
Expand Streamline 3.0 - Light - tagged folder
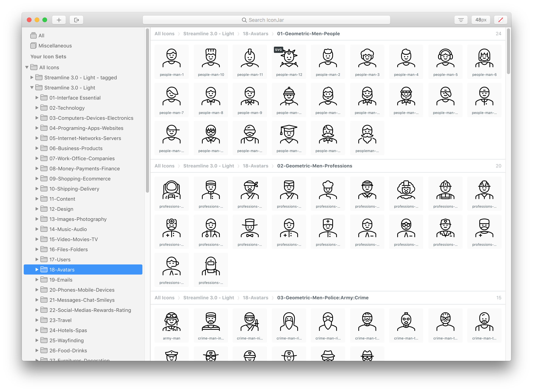tap(32, 77)
